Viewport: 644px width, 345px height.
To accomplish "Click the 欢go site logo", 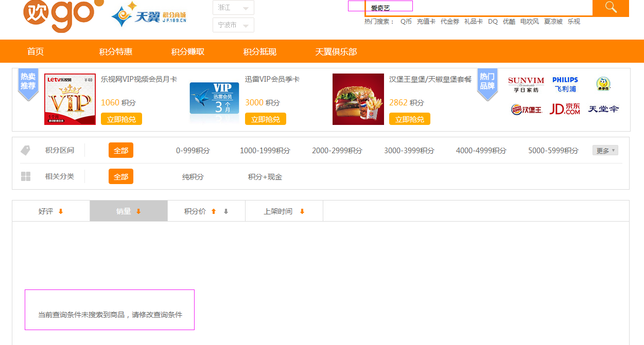I will click(63, 15).
